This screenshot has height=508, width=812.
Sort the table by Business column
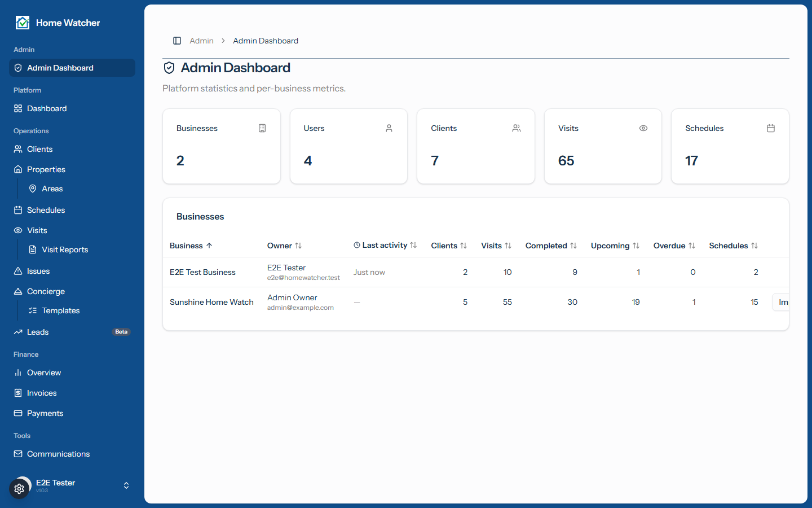click(x=191, y=246)
